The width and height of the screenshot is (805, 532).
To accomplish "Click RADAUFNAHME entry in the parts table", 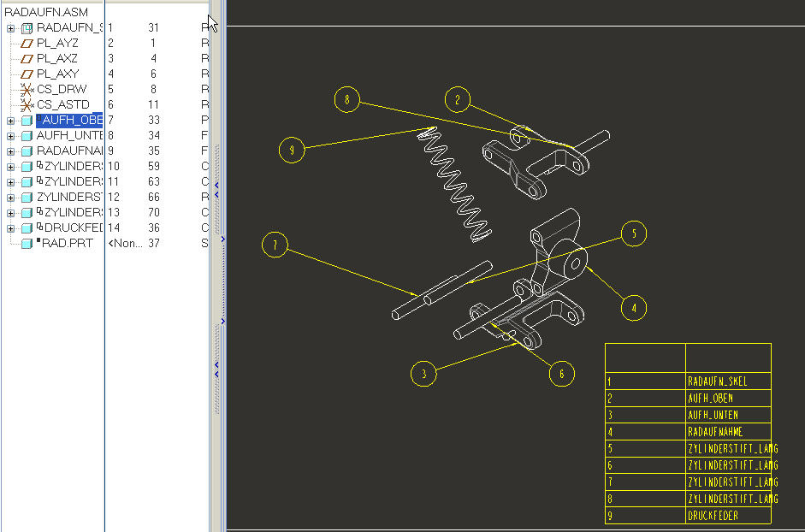I will 715,432.
